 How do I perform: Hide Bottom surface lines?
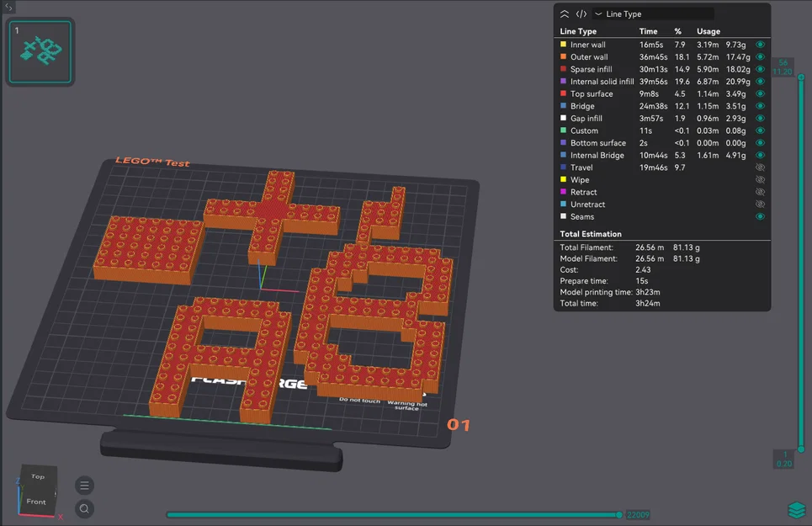click(760, 143)
